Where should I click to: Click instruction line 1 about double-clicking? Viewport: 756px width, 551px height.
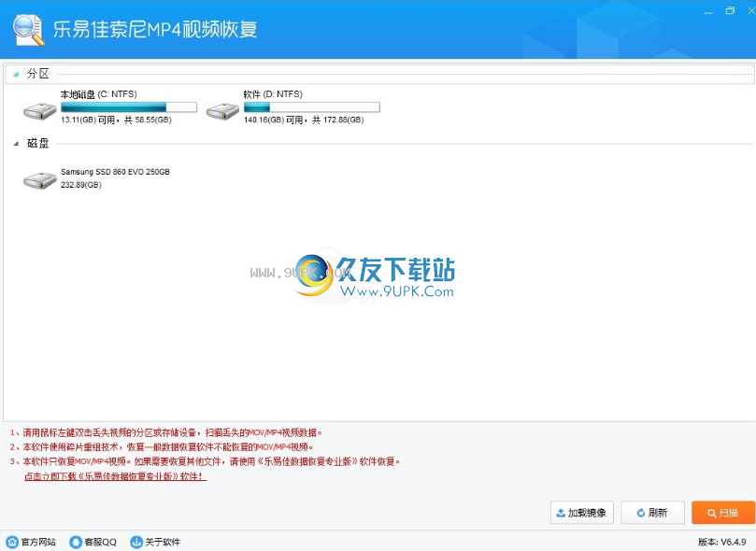pyautogui.click(x=165, y=432)
